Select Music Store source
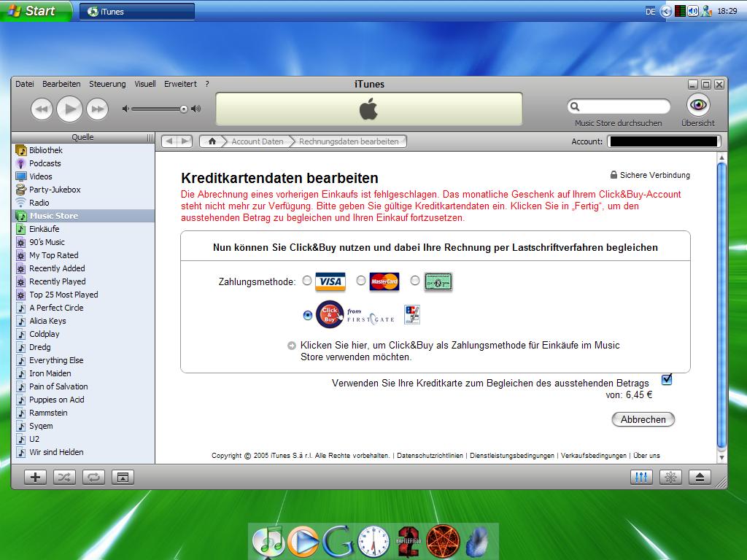747x560 pixels. point(83,216)
